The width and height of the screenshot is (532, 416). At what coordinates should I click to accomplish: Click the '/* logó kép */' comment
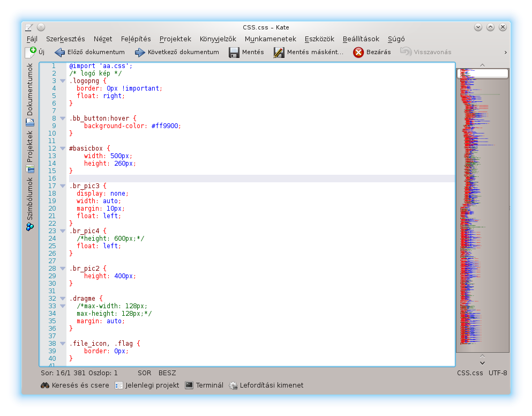pos(95,73)
